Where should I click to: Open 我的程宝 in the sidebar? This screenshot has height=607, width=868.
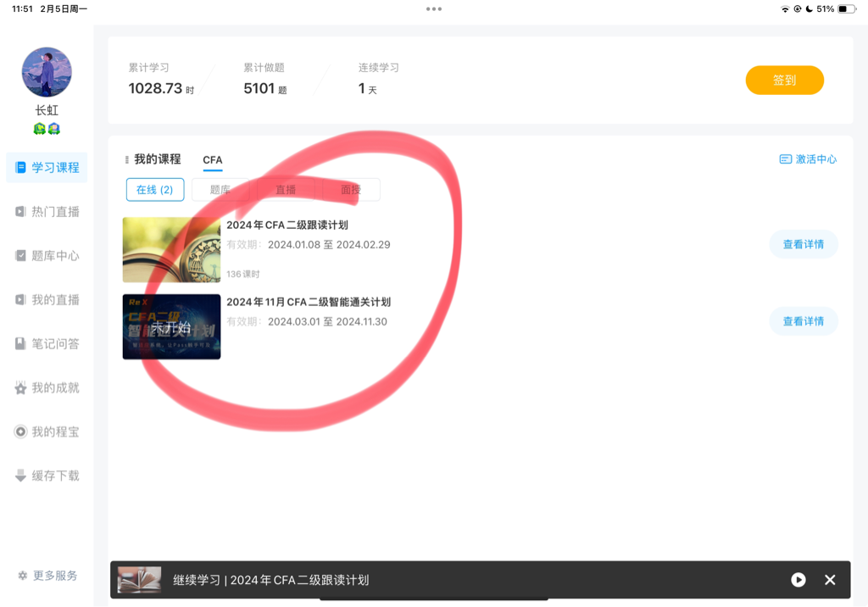[47, 432]
